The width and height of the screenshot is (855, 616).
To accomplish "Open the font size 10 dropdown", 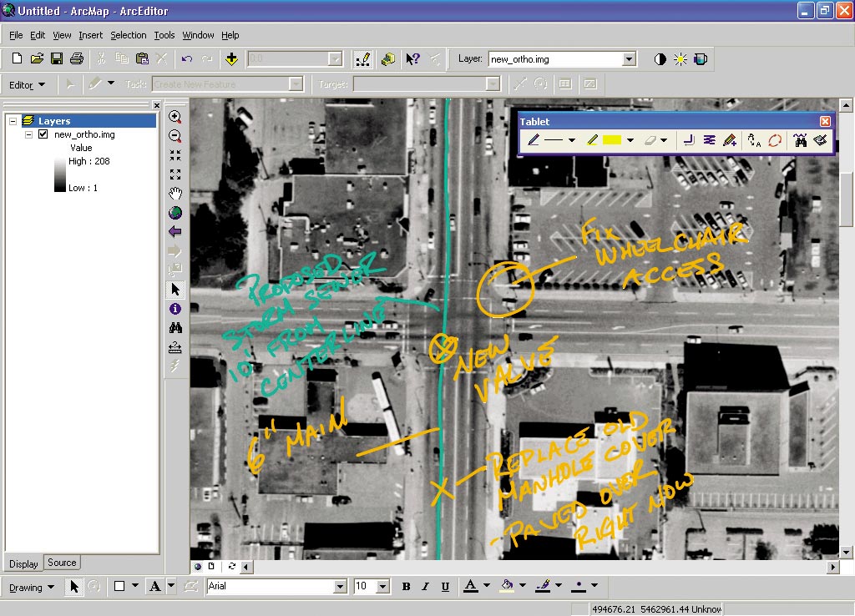I will tap(382, 587).
